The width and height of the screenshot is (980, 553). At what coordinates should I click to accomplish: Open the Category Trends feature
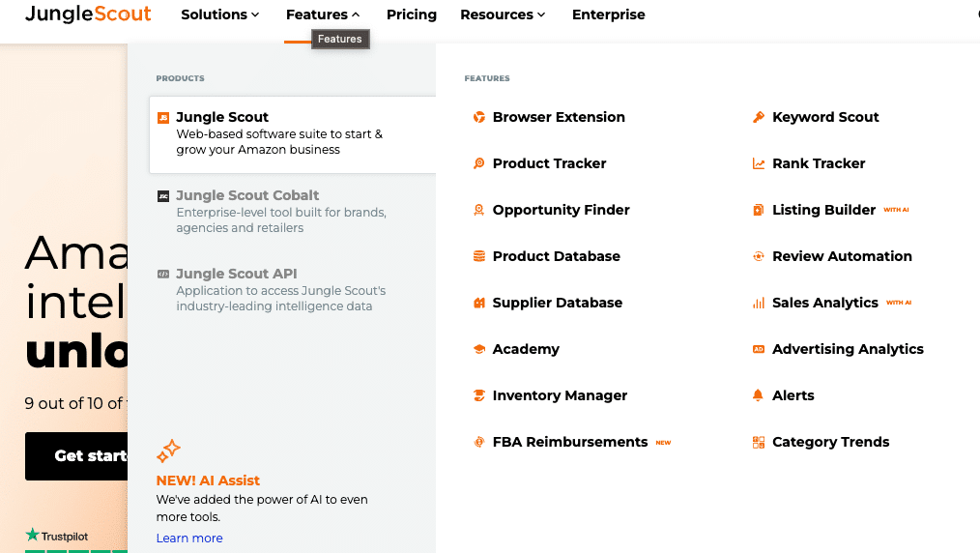[x=830, y=442]
